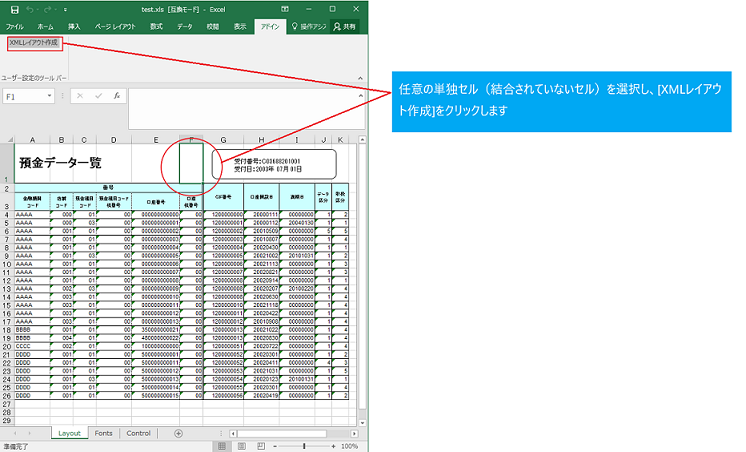Click the horizontal scrollbar right arrow
Image resolution: width=746 pixels, height=452 pixels.
tap(354, 433)
